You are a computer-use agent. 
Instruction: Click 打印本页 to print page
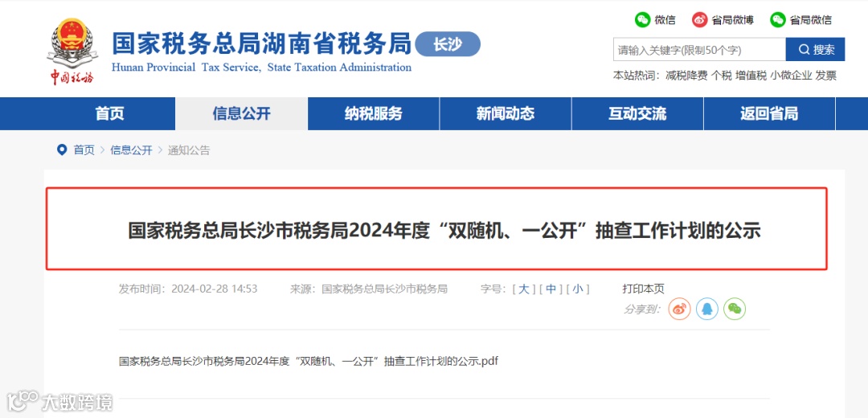(x=643, y=289)
